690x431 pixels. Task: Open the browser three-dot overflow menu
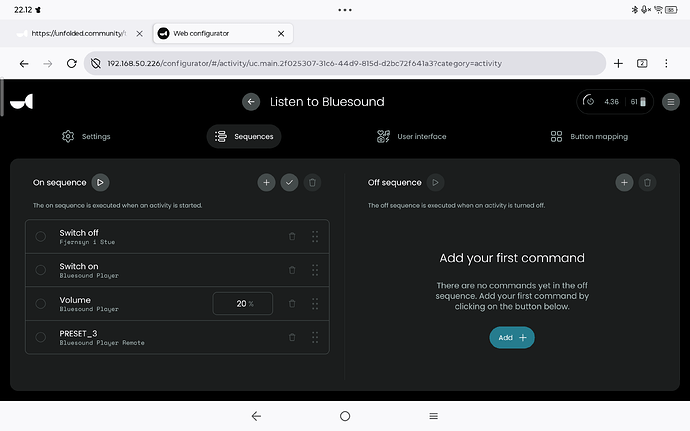(666, 63)
